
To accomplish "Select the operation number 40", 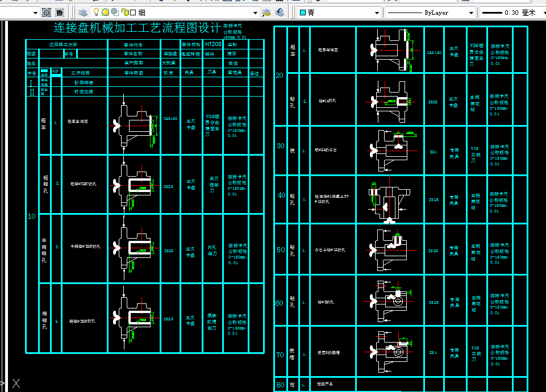I will click(x=281, y=195).
